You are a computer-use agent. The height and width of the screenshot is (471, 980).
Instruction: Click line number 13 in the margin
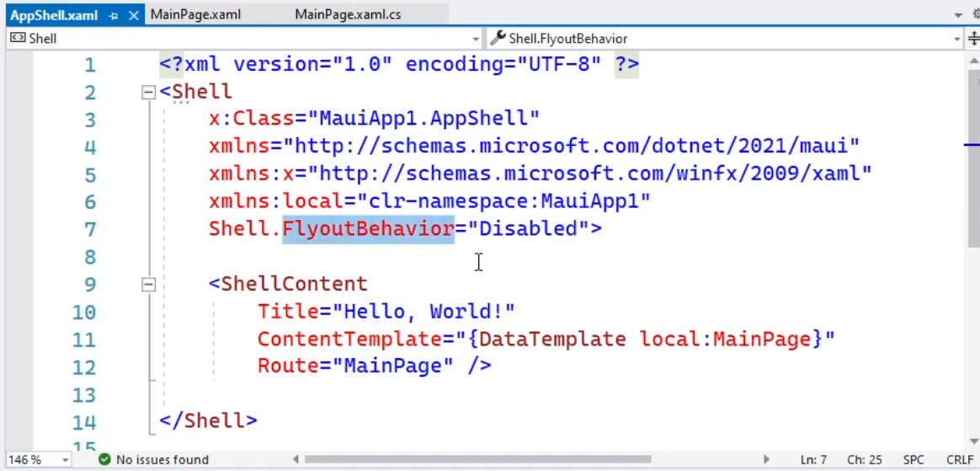[84, 394]
